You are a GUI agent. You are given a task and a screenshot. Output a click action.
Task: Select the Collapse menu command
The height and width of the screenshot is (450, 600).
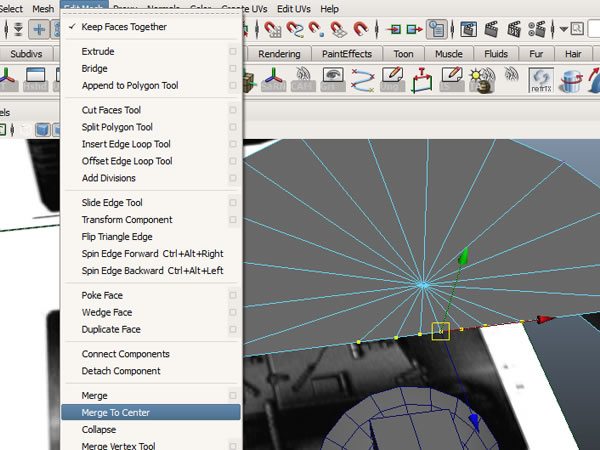pyautogui.click(x=99, y=429)
